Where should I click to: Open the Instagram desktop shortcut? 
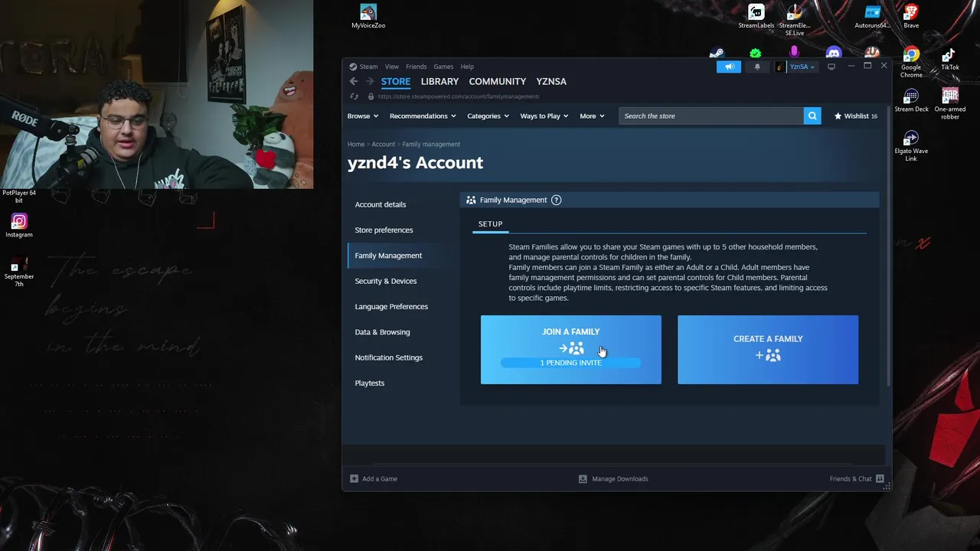(19, 226)
